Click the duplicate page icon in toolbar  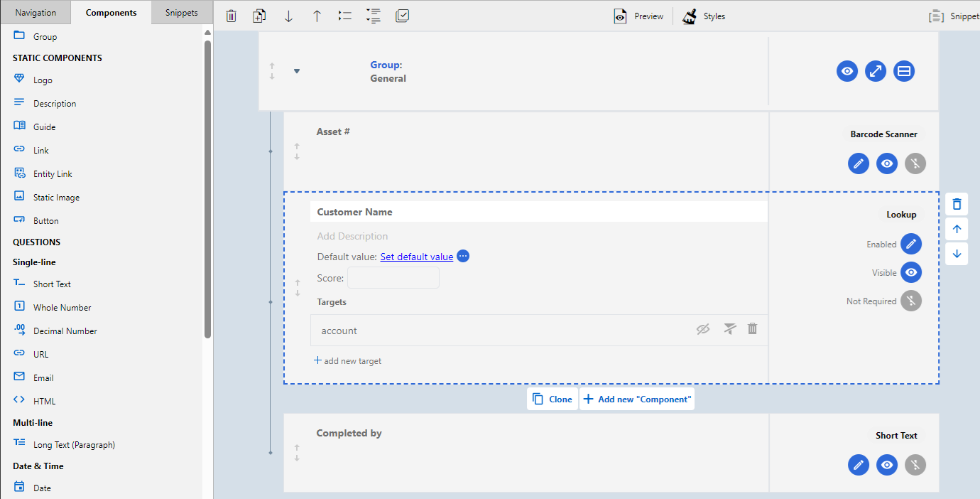259,16
